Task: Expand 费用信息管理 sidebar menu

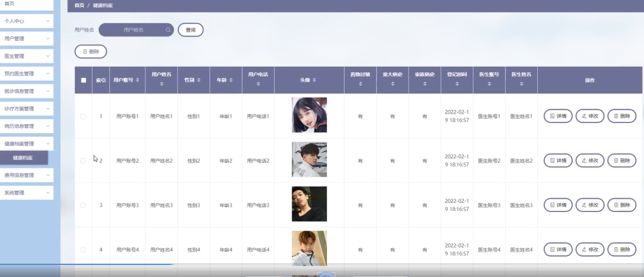Action: click(26, 175)
